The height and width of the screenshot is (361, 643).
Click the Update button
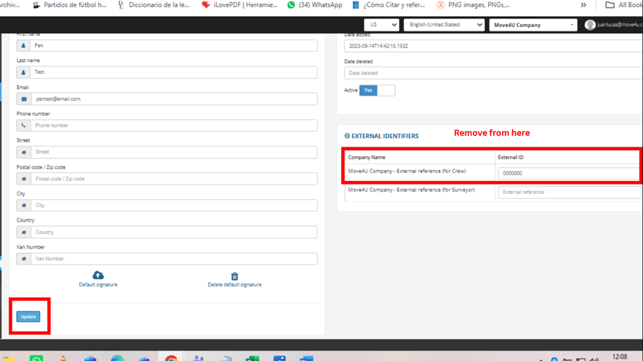click(28, 317)
